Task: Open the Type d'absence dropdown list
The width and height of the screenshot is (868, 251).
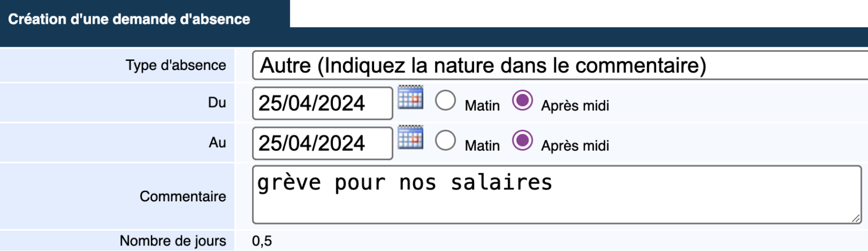Action: (x=560, y=66)
